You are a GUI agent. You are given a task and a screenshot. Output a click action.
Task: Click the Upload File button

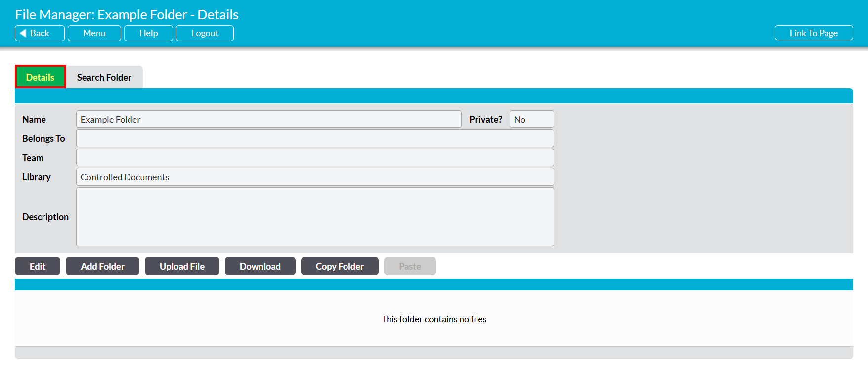point(182,266)
